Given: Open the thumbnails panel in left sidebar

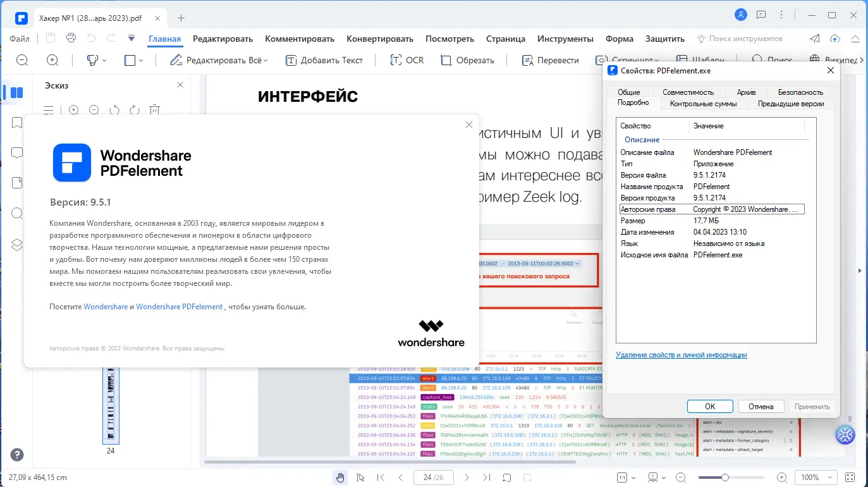Looking at the screenshot, I should tap(17, 93).
